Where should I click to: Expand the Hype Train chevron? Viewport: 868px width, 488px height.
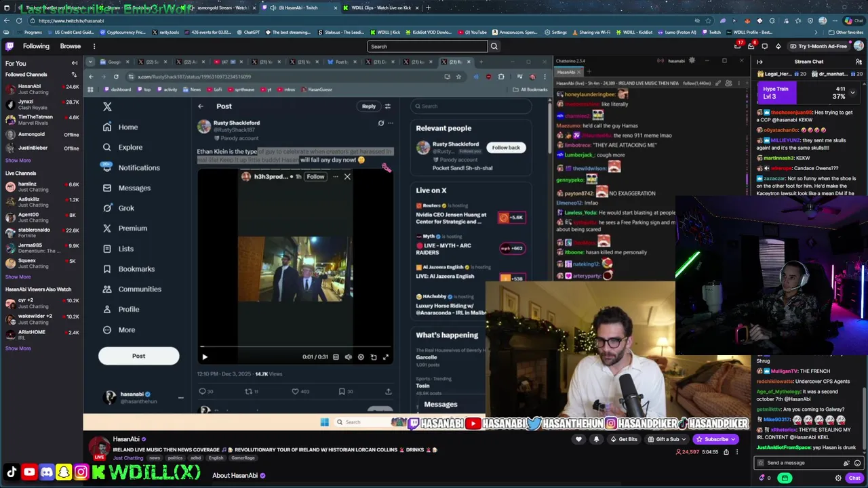pos(852,93)
